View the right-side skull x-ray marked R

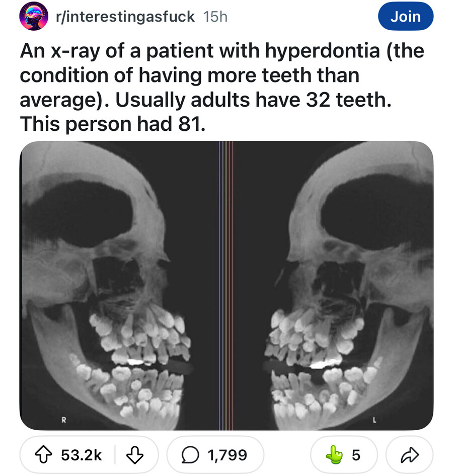(x=119, y=285)
